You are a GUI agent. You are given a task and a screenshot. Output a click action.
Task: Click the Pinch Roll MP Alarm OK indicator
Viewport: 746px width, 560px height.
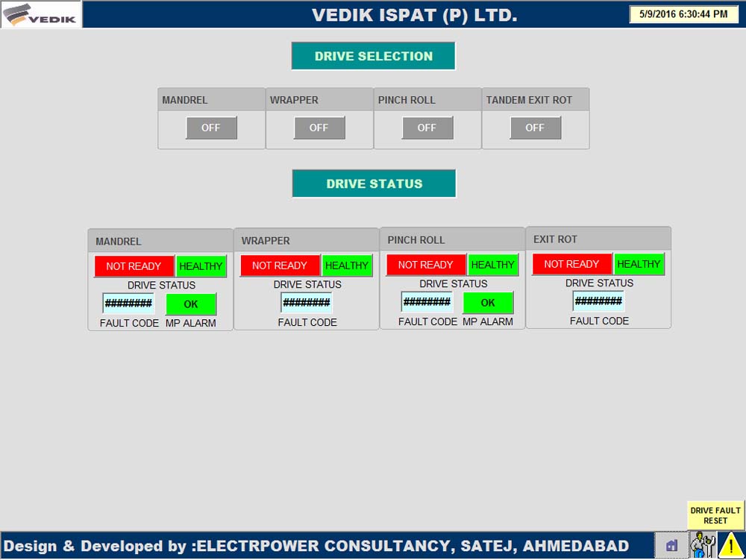pos(488,303)
